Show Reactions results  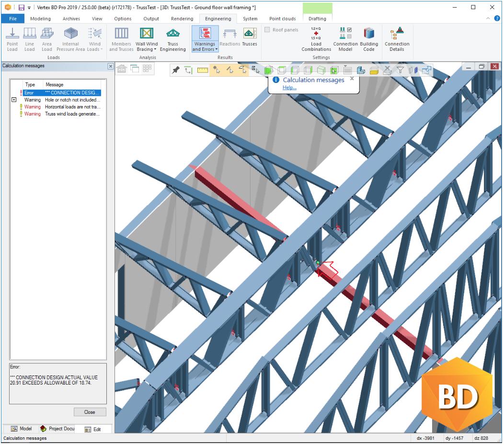230,38
